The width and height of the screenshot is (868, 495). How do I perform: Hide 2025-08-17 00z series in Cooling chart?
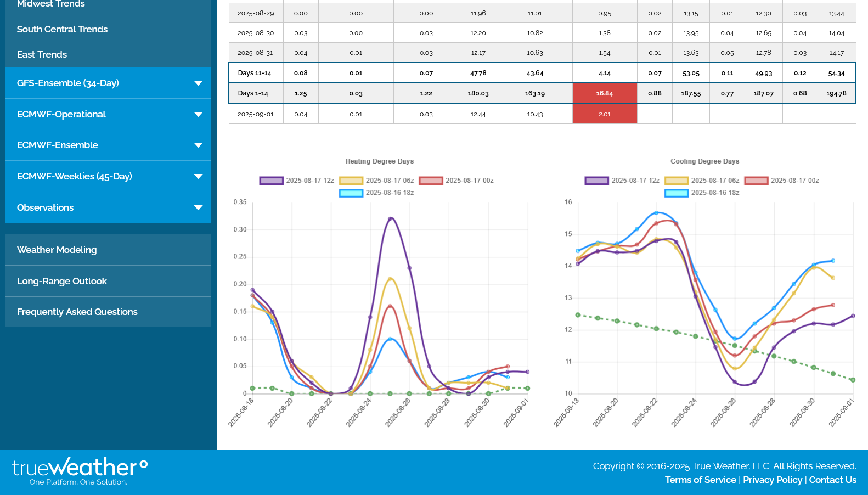click(x=794, y=181)
